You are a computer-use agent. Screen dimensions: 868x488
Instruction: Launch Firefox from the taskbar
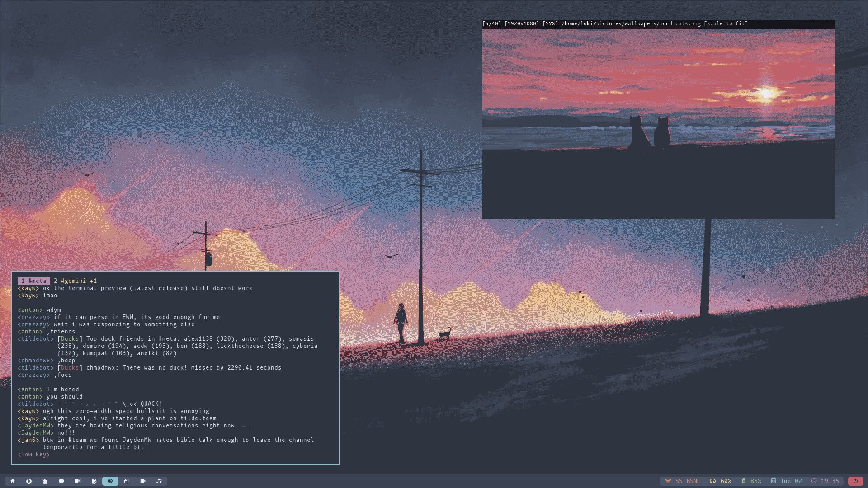click(29, 481)
